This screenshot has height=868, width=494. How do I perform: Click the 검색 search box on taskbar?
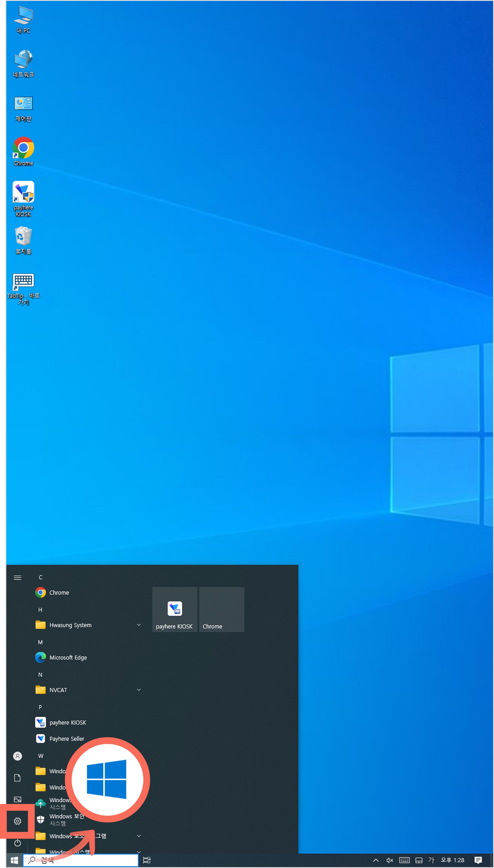pyautogui.click(x=81, y=860)
